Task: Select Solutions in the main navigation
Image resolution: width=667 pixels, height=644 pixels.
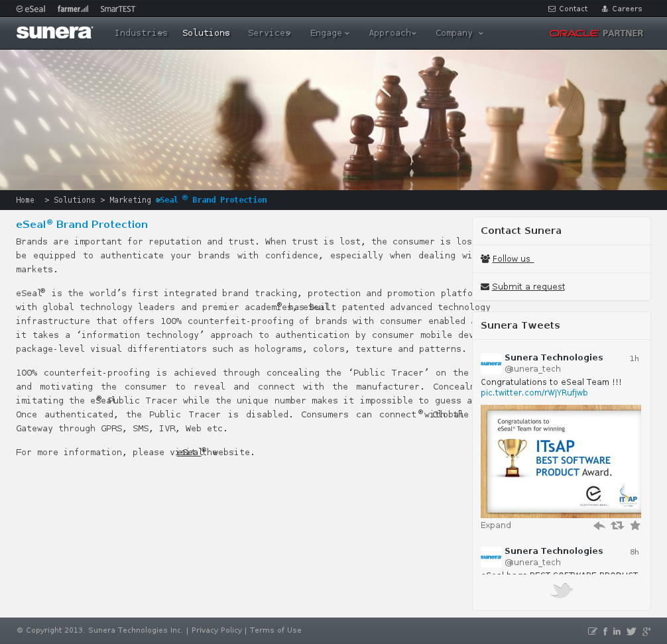Action: coord(206,33)
